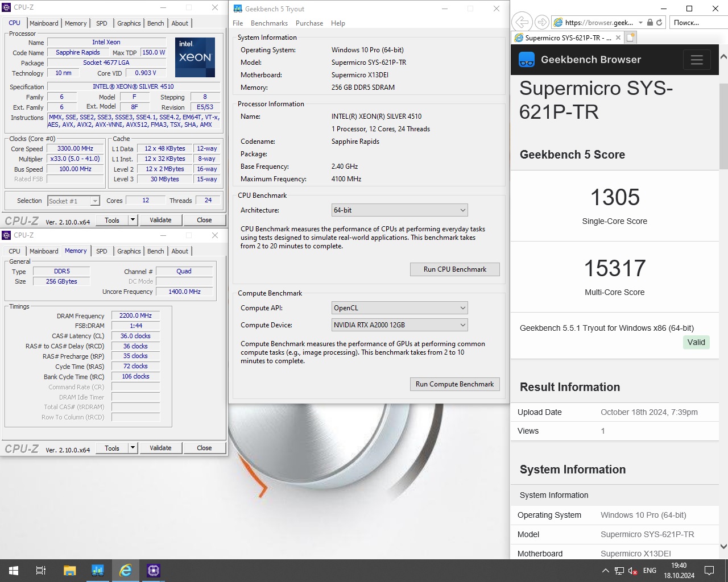The height and width of the screenshot is (582, 728).
Task: Click the Valid badge on Geekbench result
Action: click(696, 342)
